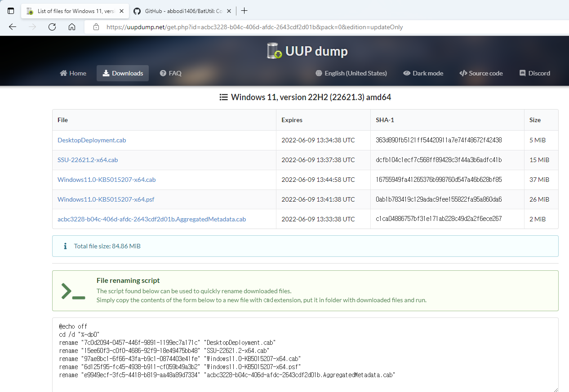Click the rename line for SSU-22621.2-x64.cab
Viewport: 569px width, 392px height.
coord(164,350)
